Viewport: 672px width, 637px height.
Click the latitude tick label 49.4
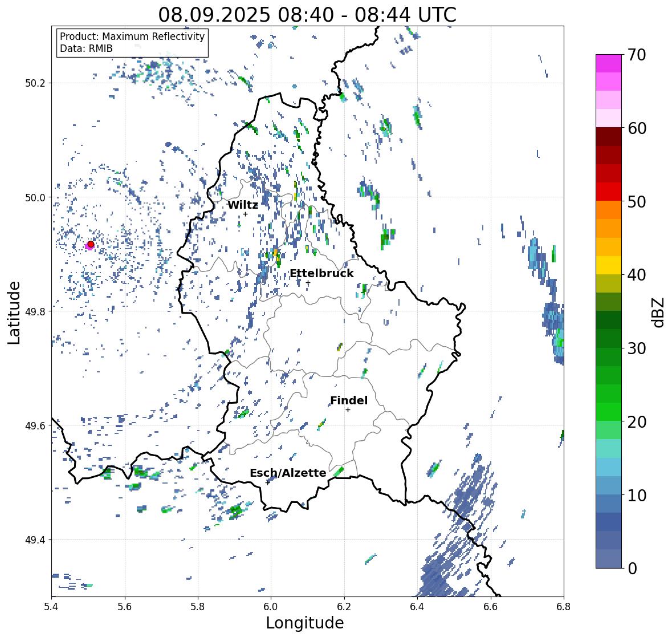point(35,540)
